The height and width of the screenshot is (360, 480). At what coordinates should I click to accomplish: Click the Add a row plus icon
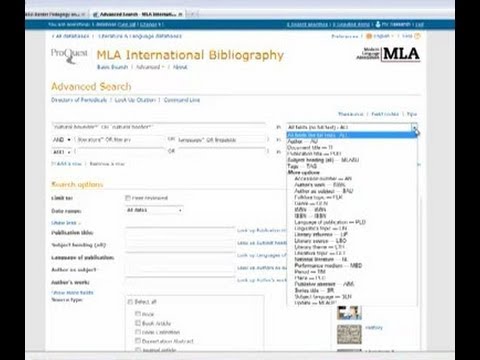point(53,164)
